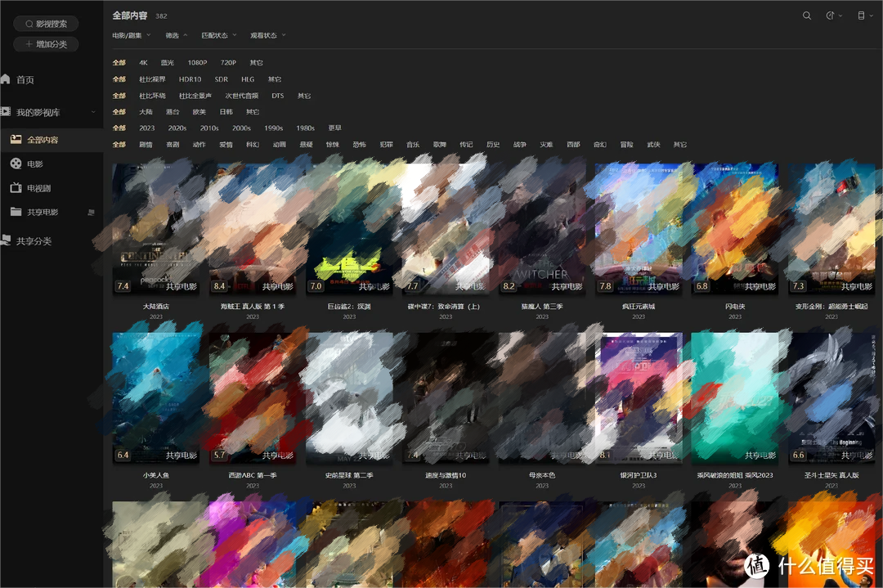Open the 银河护卫队3 poster

pos(639,397)
